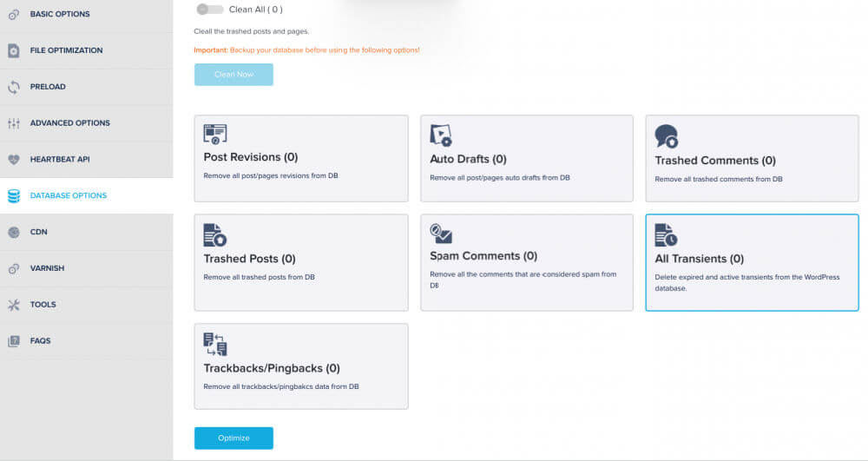868x461 pixels.
Task: Click the orange backup warning text
Action: [306, 50]
